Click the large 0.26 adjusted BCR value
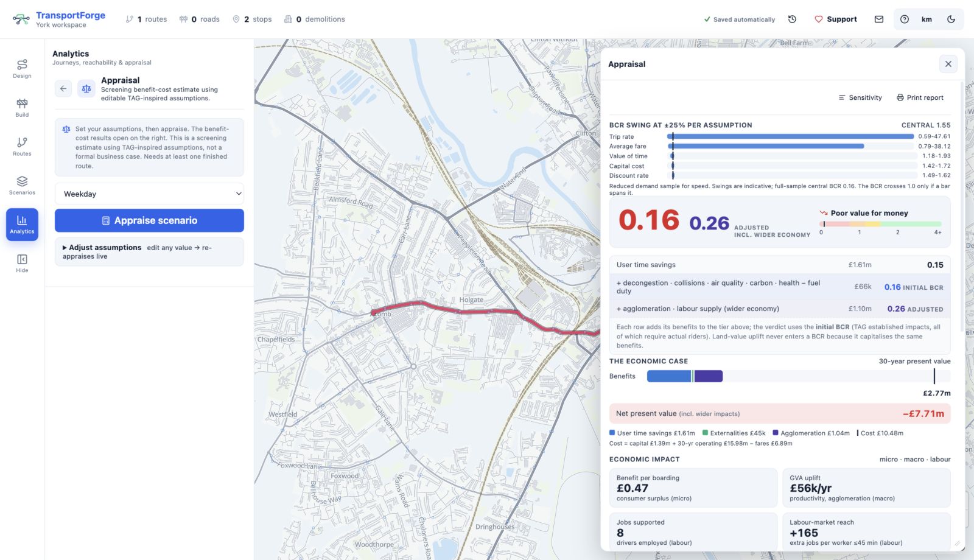The image size is (974, 560). click(x=709, y=223)
